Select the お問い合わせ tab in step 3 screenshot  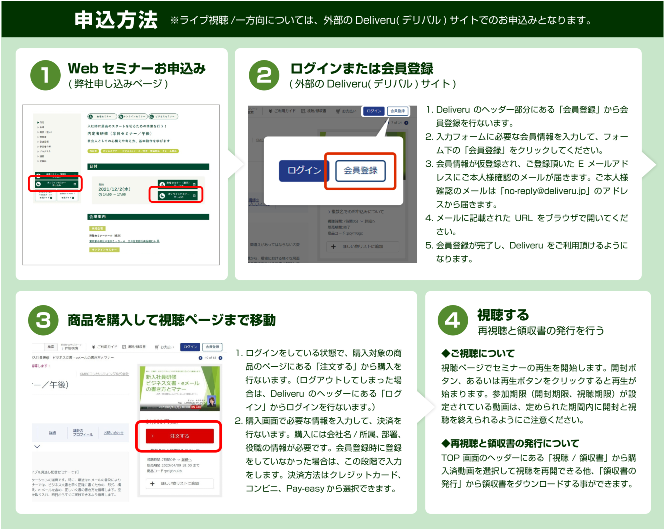[x=113, y=433]
